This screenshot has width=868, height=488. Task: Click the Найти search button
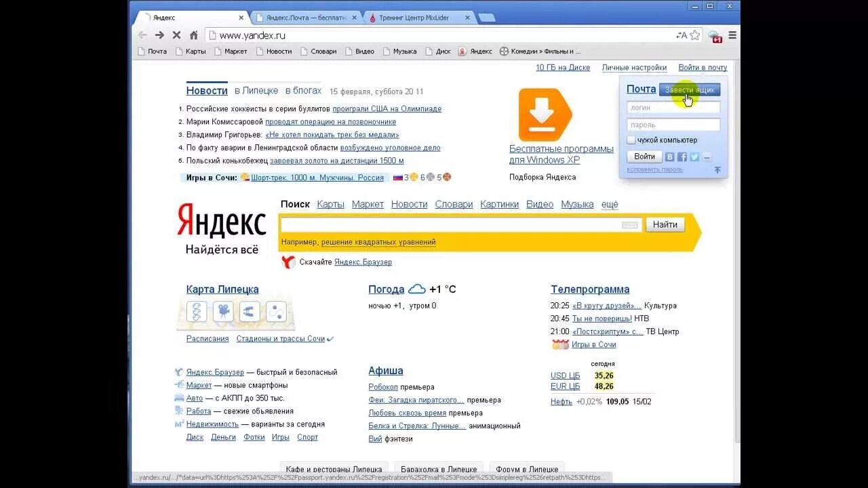point(665,224)
